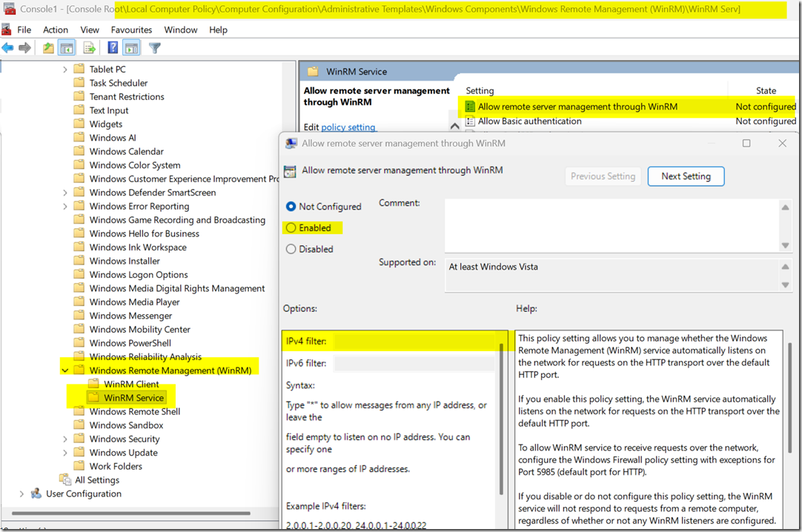Select the Windows Media Player tree item
Image resolution: width=802 pixels, height=532 pixels.
134,302
